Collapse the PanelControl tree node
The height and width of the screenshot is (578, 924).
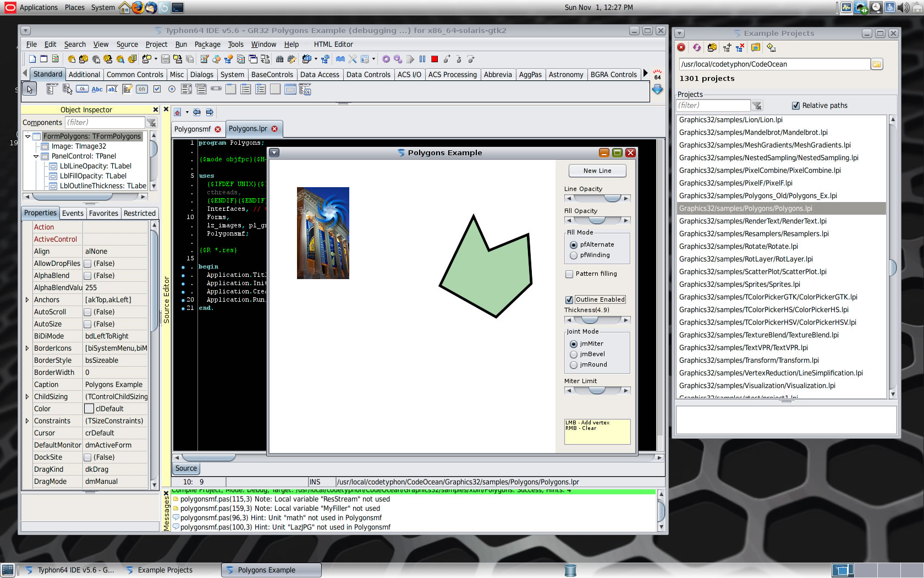coord(36,156)
